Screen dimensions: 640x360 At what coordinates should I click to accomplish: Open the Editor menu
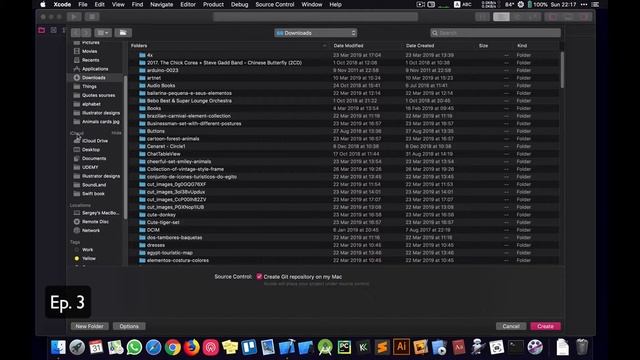188,4
